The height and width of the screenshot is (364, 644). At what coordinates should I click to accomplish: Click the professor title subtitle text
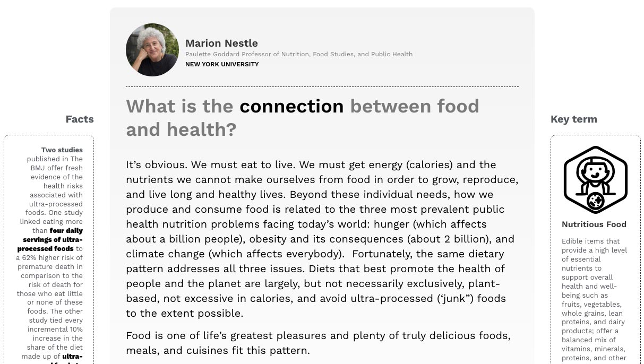(298, 54)
